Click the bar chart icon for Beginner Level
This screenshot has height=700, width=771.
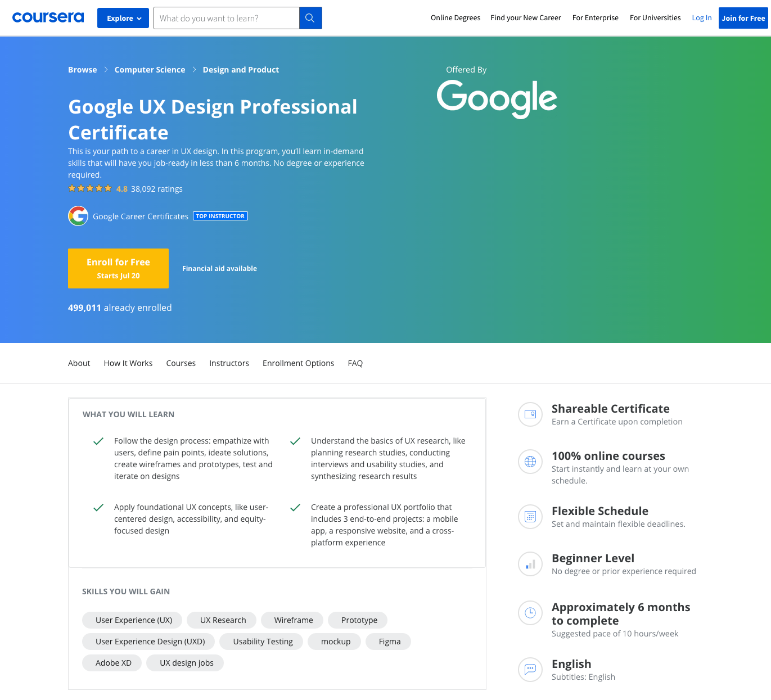pyautogui.click(x=530, y=564)
